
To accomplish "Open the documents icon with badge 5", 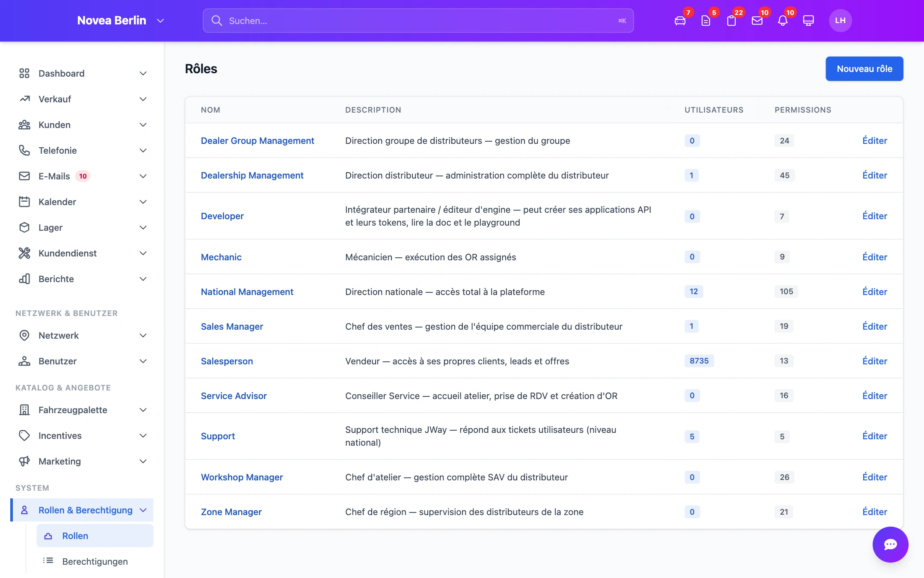I will pyautogui.click(x=706, y=21).
